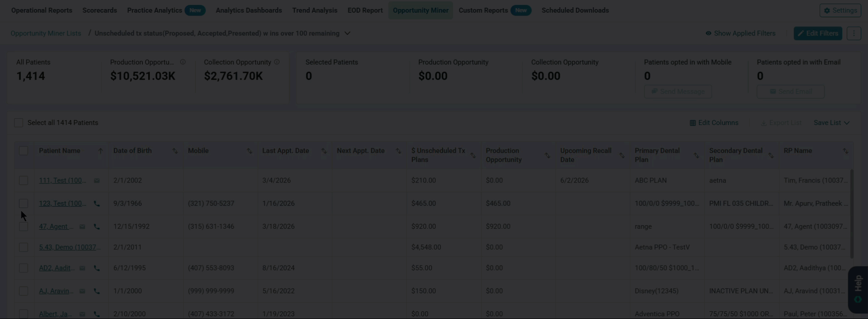Open the Help side widget
Viewport: 868px width, 319px height.
858,290
